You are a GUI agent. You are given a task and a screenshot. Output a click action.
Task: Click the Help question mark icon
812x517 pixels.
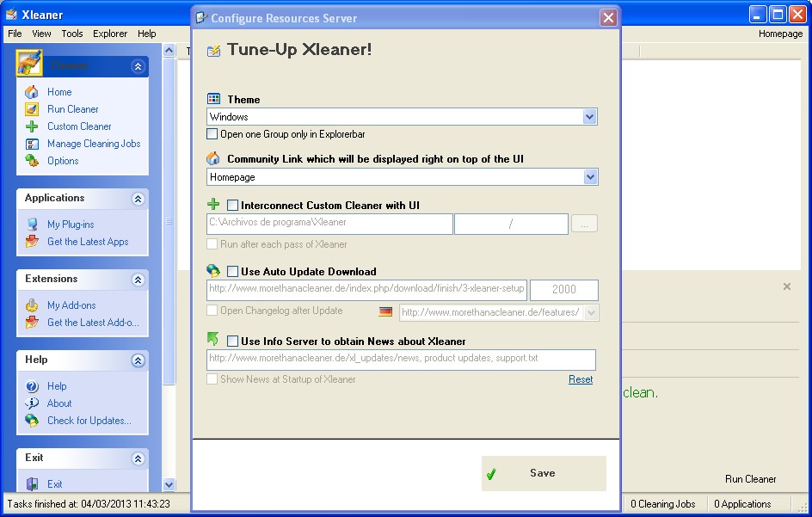click(32, 386)
